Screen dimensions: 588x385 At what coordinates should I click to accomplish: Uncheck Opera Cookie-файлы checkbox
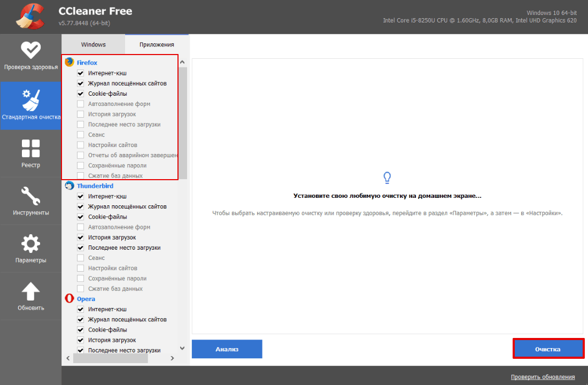pos(80,329)
